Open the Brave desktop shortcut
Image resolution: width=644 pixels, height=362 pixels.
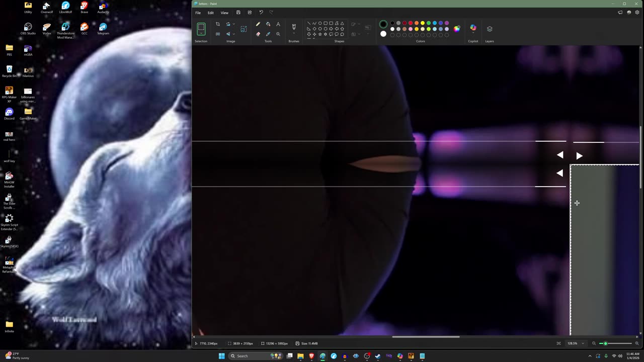84,7
